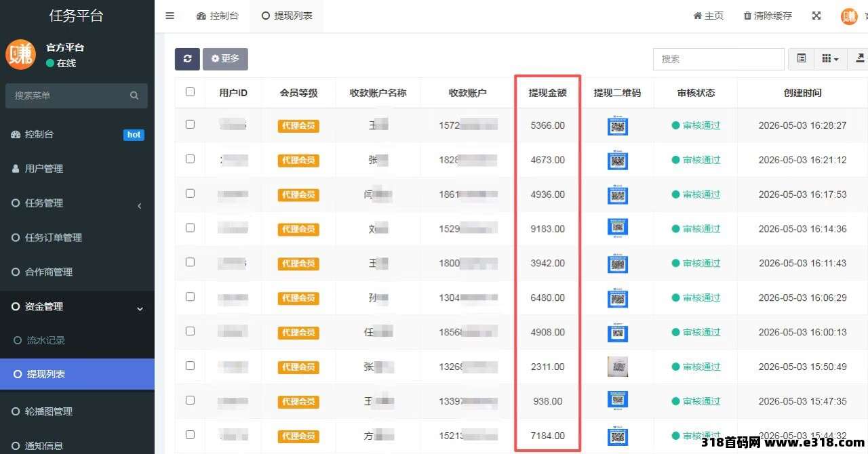Click 审核通过 status in 16:28:27 row
The height and width of the screenshot is (454, 868).
click(696, 125)
